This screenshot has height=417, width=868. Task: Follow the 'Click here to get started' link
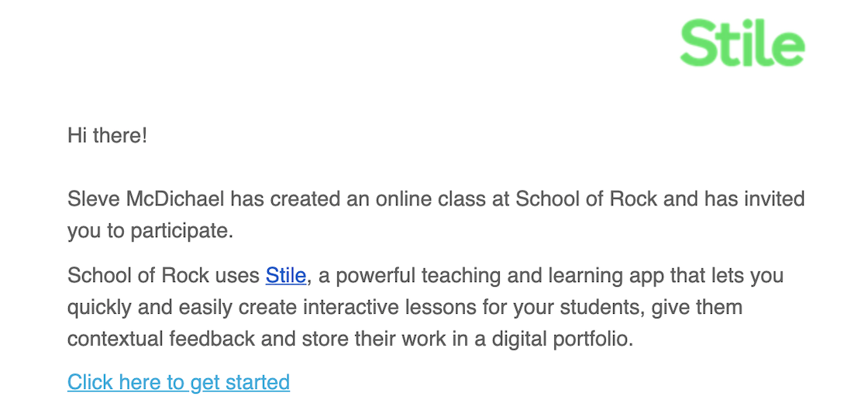[x=178, y=382]
